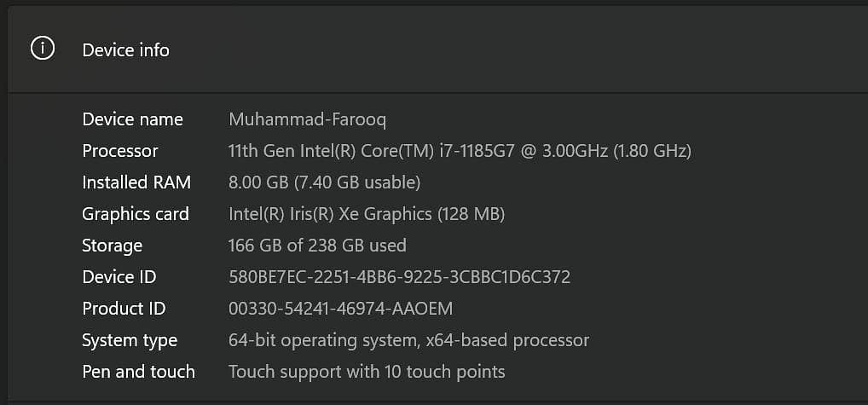Viewport: 868px width, 405px height.
Task: Click the i7-1185G7 processor description text
Action: [x=460, y=151]
